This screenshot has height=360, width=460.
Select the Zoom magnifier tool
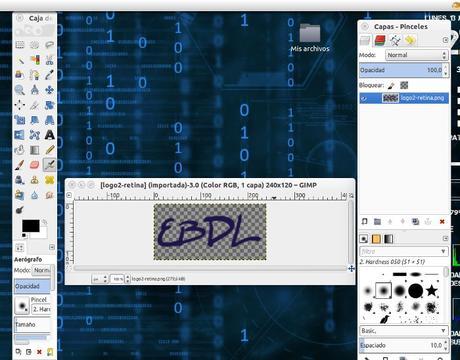(20, 90)
